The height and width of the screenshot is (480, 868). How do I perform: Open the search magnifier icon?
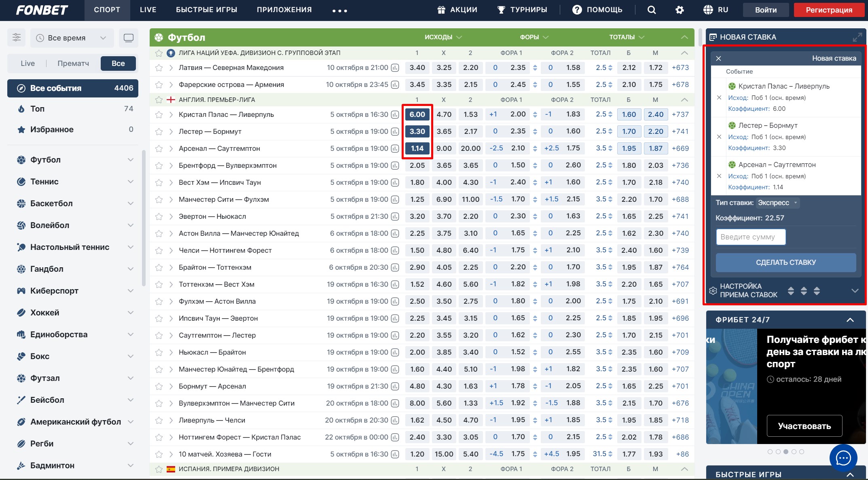pyautogui.click(x=651, y=10)
